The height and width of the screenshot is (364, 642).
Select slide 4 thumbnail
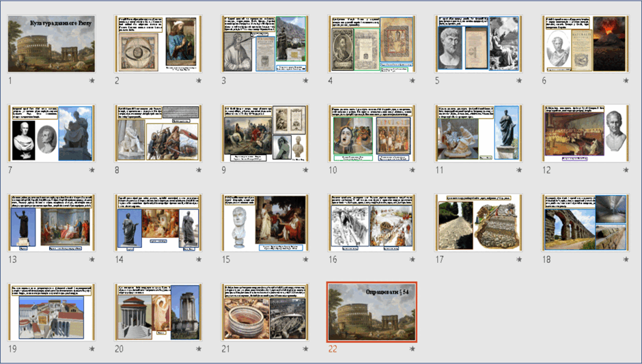(x=372, y=44)
